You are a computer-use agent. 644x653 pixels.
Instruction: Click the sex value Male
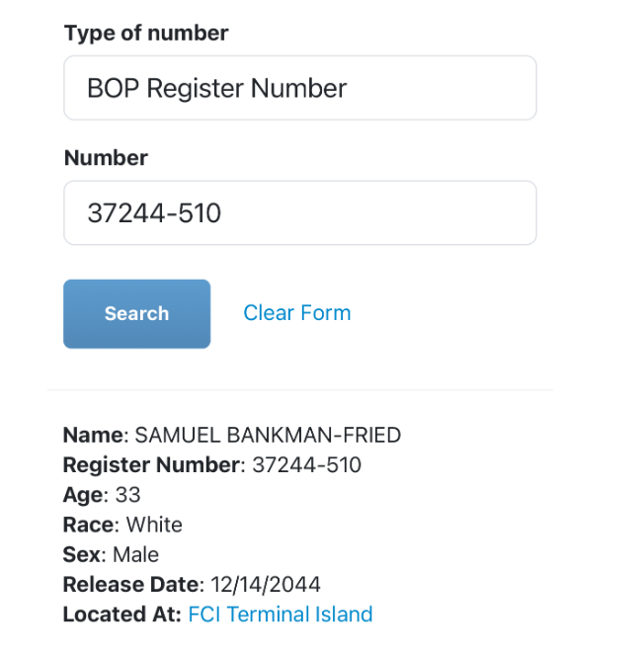pyautogui.click(x=135, y=554)
